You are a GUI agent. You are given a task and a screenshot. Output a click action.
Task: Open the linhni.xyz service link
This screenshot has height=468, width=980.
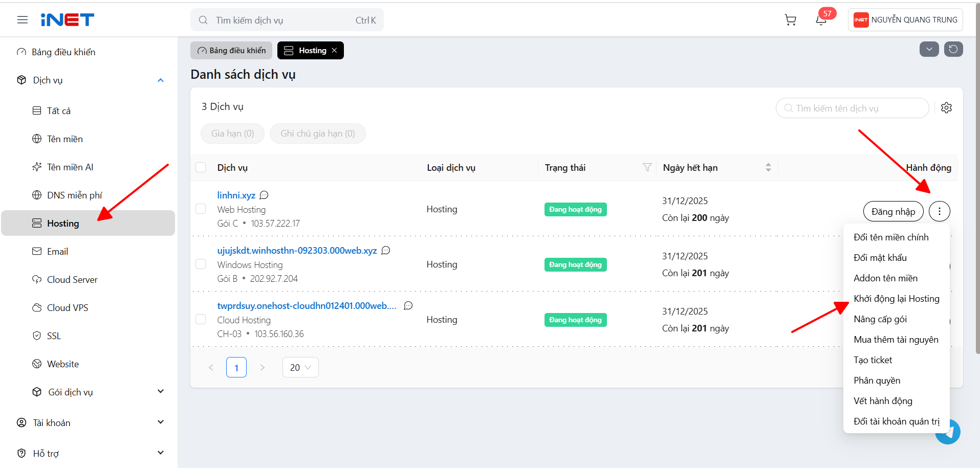236,195
